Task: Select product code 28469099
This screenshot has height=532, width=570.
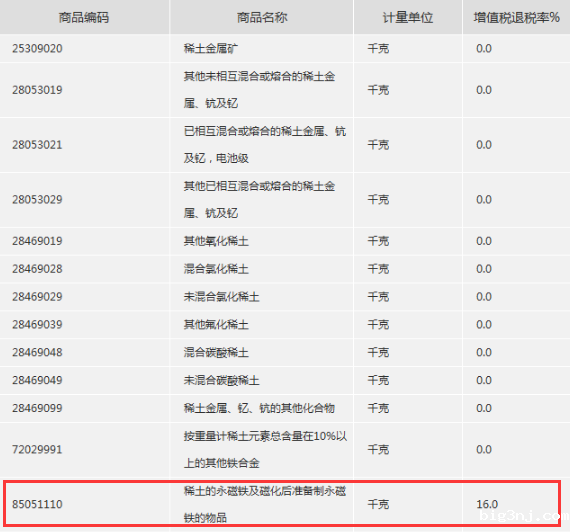Action: coord(37,408)
